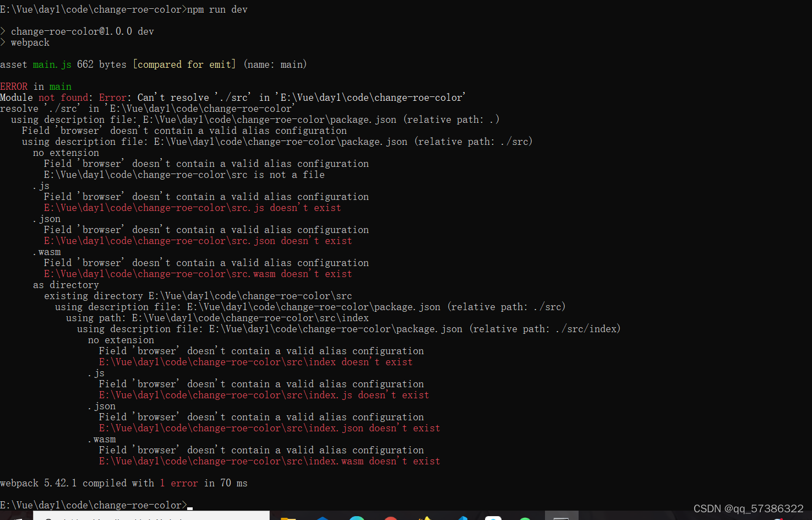The height and width of the screenshot is (520, 812).
Task: Click the 'npm run dev' command text
Action: click(x=217, y=9)
